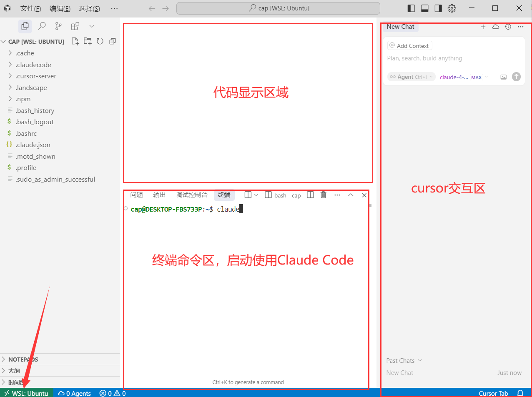Switch to the 终端 panel tab
This screenshot has height=397, width=532.
pos(224,195)
